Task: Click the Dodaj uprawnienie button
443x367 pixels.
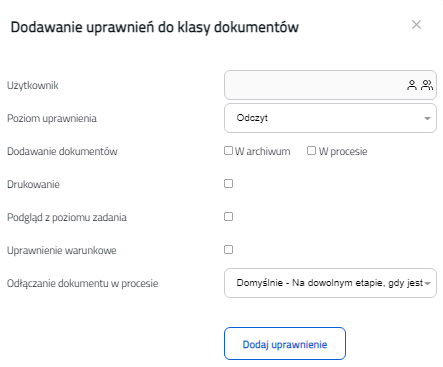Action: point(285,344)
